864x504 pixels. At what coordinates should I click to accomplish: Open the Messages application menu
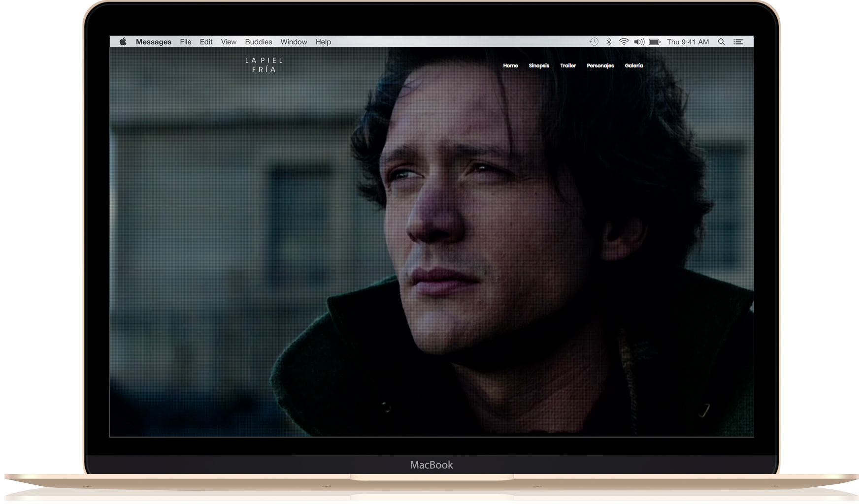(154, 42)
